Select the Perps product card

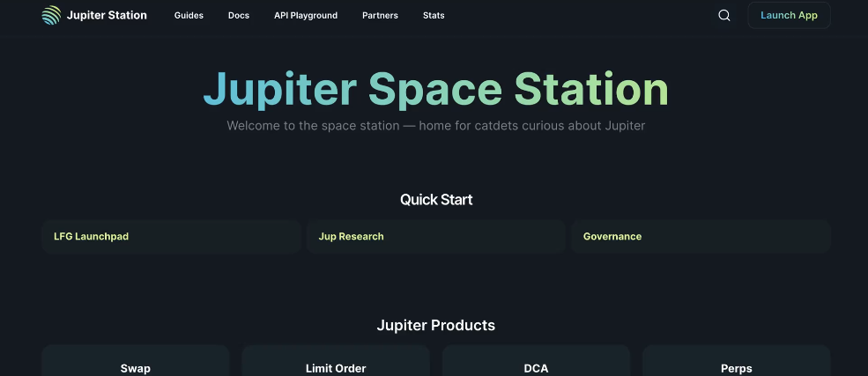click(737, 360)
